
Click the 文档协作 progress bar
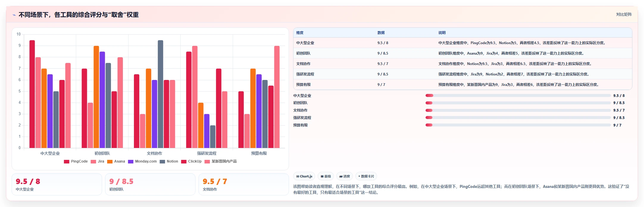pos(518,110)
